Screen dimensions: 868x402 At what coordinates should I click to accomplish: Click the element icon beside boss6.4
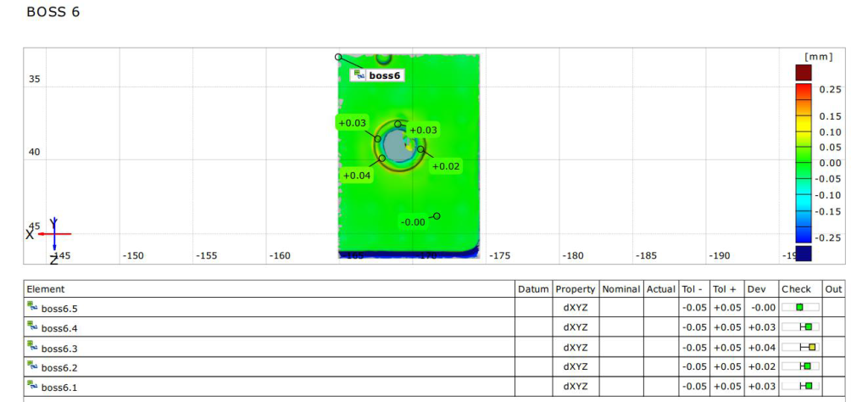[x=31, y=325]
